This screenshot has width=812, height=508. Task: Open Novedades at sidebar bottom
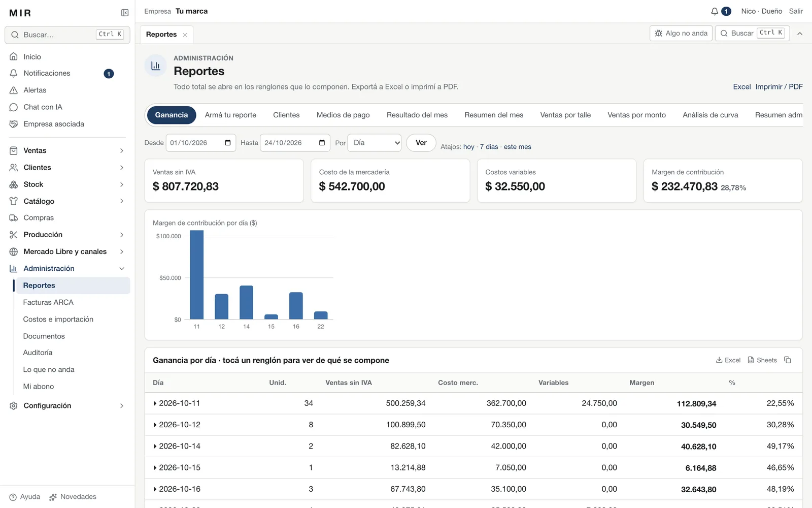point(73,497)
